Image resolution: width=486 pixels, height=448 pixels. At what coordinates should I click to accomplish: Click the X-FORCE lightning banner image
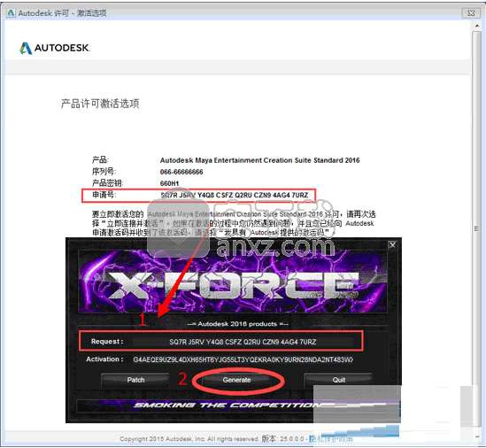232,282
